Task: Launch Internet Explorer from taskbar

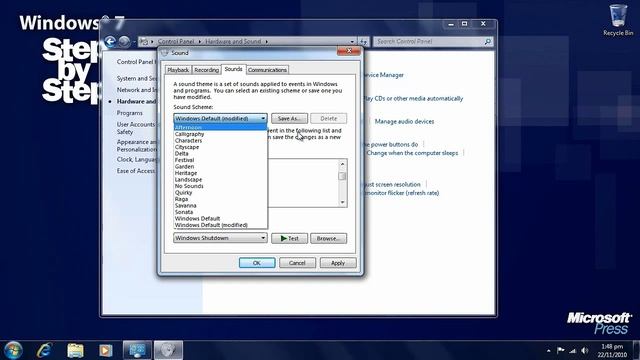Action: click(x=44, y=350)
